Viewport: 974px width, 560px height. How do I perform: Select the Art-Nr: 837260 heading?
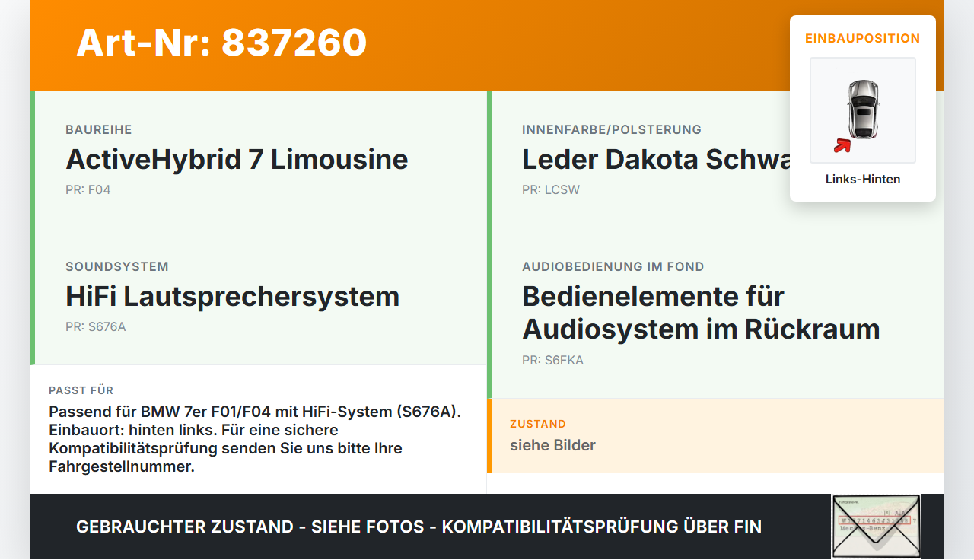click(221, 43)
